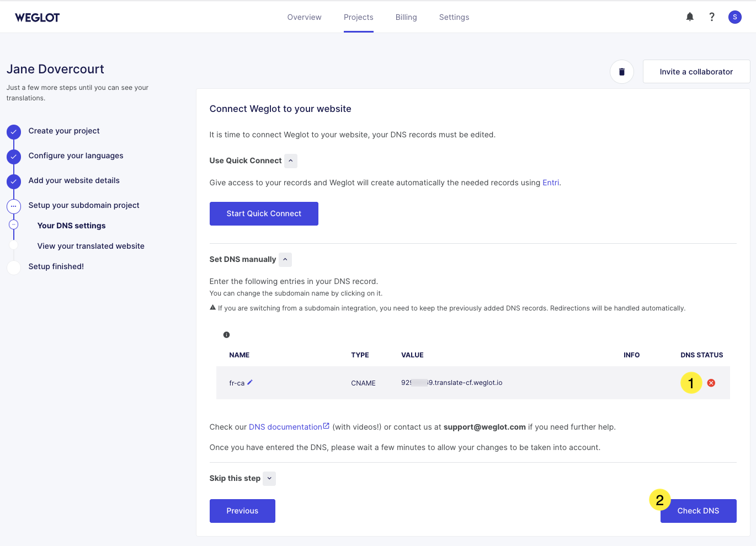Image resolution: width=756 pixels, height=546 pixels.
Task: Click the Weglot logo
Action: point(37,18)
